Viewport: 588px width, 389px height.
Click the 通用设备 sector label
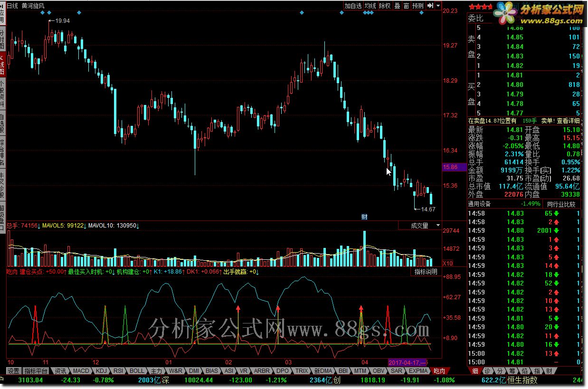(x=479, y=204)
